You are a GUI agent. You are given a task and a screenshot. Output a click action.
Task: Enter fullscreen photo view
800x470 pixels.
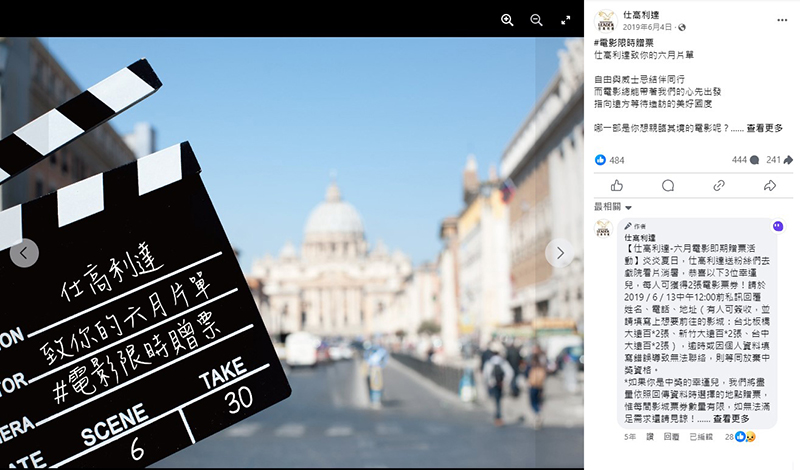[565, 20]
